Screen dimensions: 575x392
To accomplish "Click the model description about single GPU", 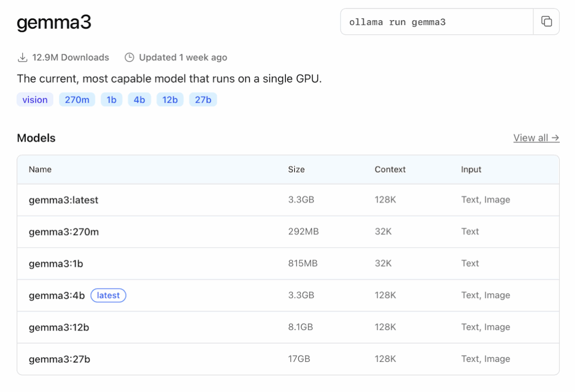I will tap(170, 79).
